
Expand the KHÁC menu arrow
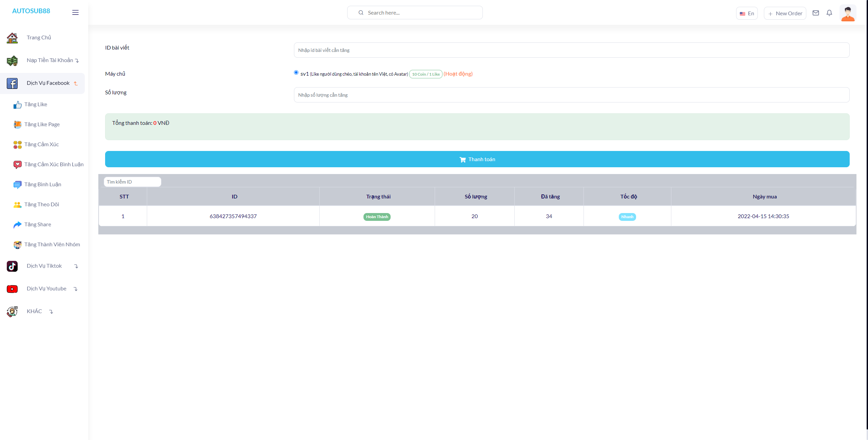[x=51, y=312]
